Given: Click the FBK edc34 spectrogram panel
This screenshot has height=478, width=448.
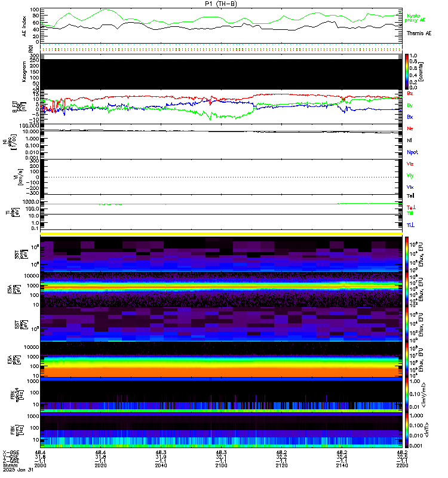Looking at the screenshot, I should click(221, 395).
